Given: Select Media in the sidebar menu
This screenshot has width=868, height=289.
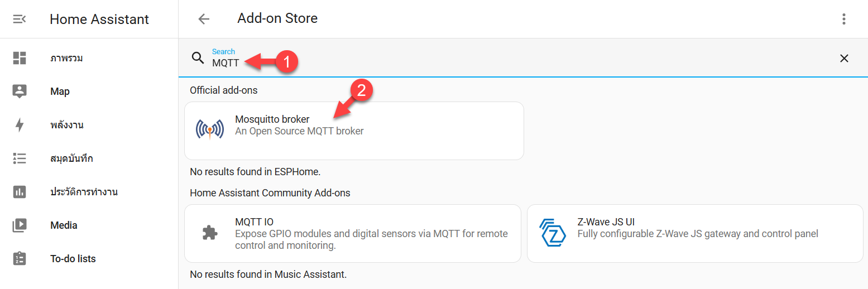Looking at the screenshot, I should (x=64, y=225).
